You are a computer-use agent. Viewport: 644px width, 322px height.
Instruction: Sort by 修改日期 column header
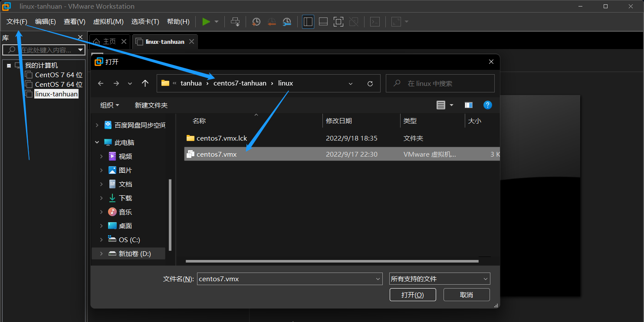(339, 121)
